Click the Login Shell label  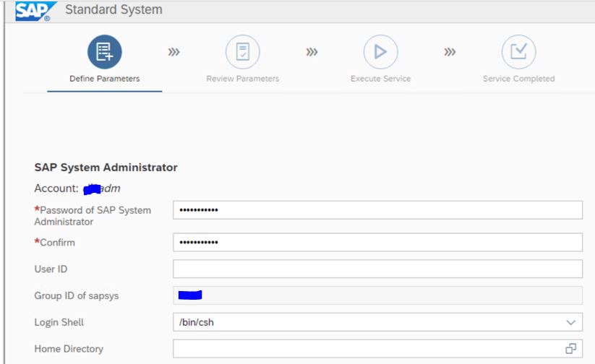pos(59,322)
